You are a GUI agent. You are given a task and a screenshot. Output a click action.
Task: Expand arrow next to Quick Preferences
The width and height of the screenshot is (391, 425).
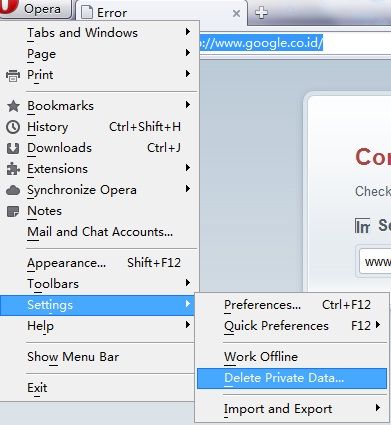(x=378, y=325)
